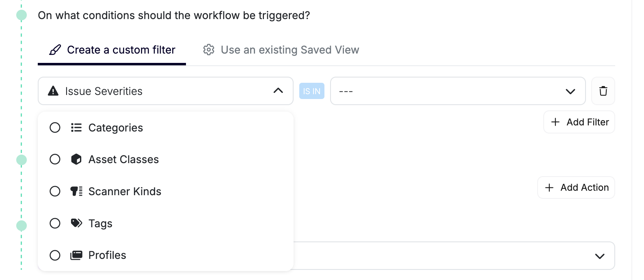Click the IS IN operator badge
The width and height of the screenshot is (644, 280).
pos(311,91)
